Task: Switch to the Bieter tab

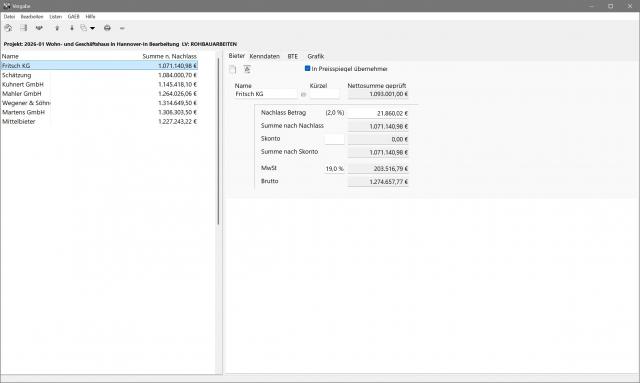Action: (236, 56)
